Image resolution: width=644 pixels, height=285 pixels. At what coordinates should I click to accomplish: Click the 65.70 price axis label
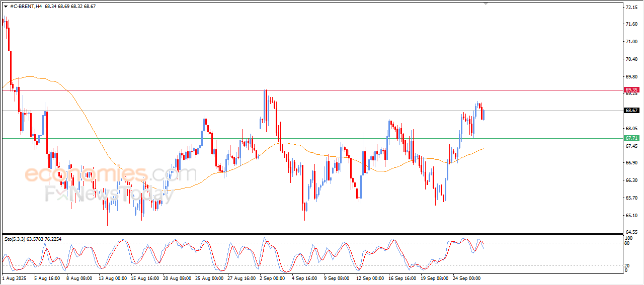click(632, 198)
